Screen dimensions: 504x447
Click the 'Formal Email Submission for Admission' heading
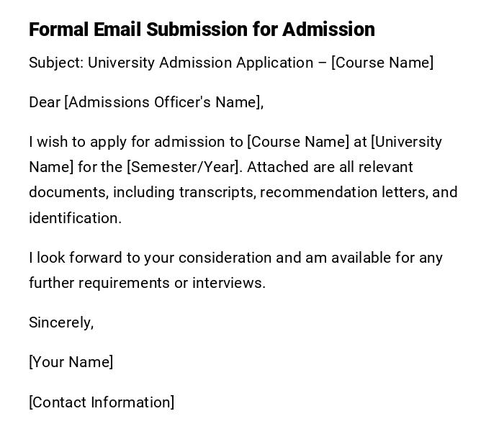pyautogui.click(x=202, y=30)
